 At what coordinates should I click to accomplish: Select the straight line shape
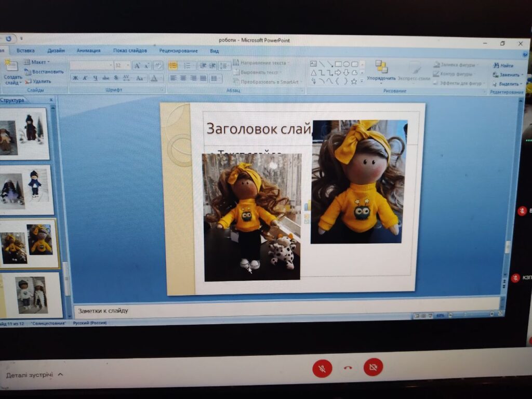click(322, 64)
